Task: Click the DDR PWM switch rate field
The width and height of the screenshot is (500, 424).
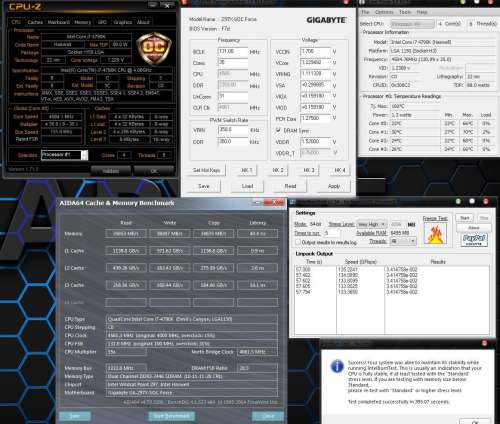Action: click(233, 142)
